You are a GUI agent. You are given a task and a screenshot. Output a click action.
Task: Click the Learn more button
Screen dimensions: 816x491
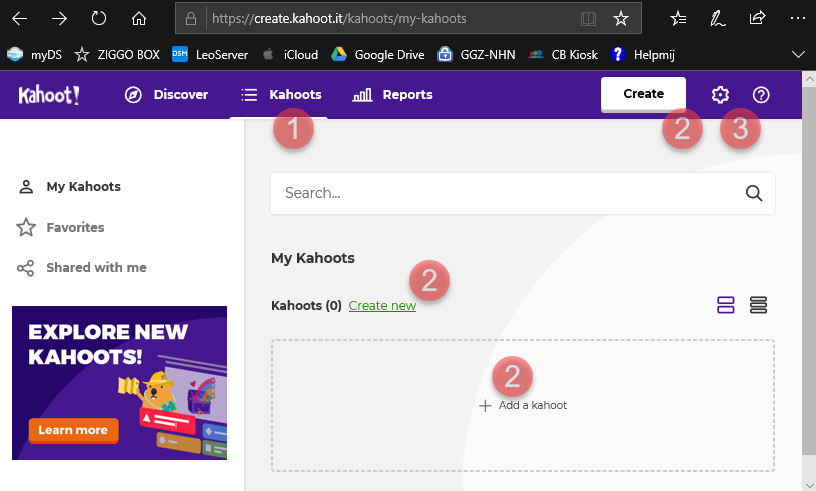[73, 430]
